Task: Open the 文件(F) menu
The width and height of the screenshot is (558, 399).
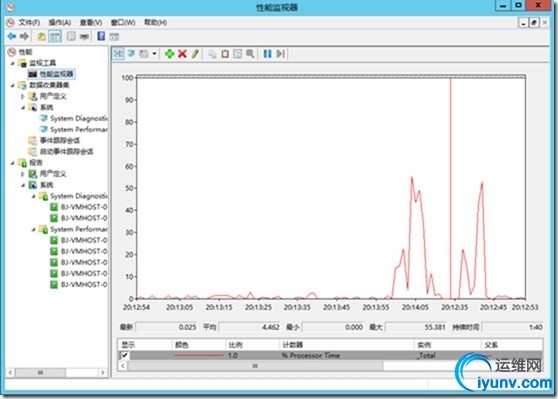Action: (29, 23)
